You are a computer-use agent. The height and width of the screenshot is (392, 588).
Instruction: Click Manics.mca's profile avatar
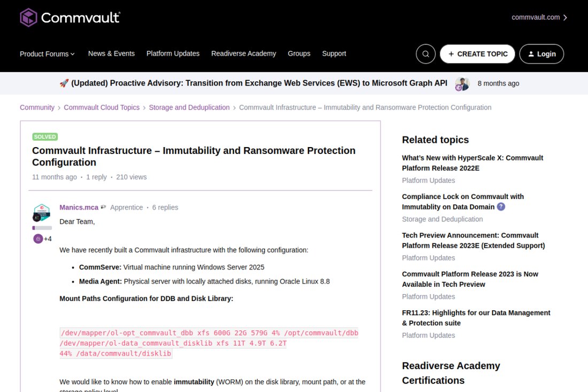pyautogui.click(x=42, y=213)
